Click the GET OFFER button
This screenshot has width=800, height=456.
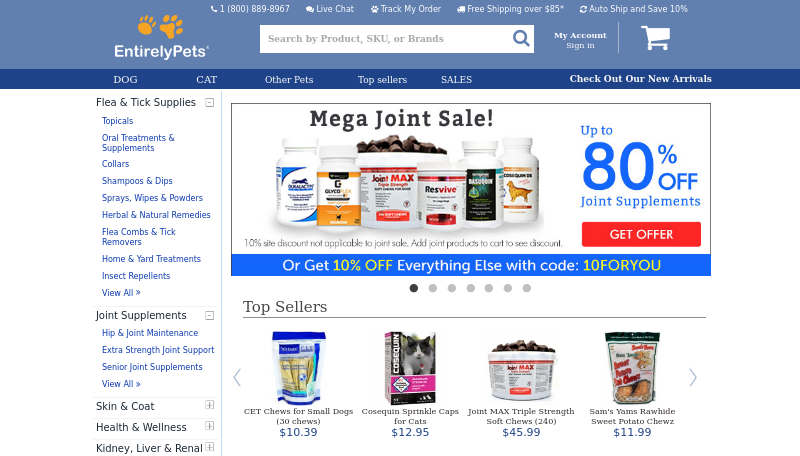point(641,234)
